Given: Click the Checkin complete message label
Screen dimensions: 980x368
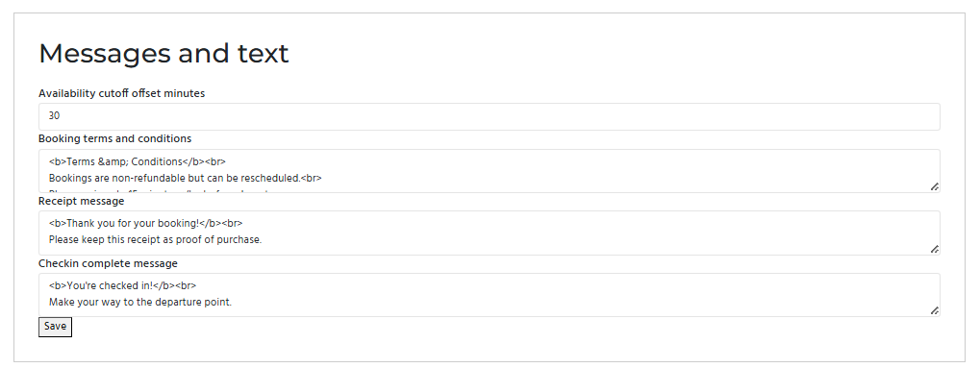Looking at the screenshot, I should click(108, 263).
